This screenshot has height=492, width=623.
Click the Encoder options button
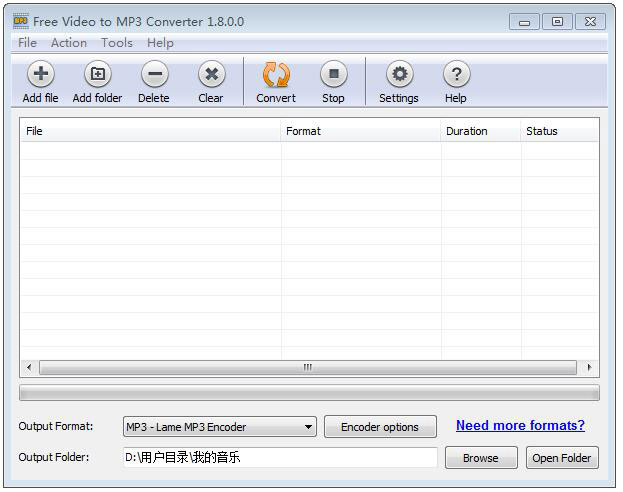[380, 427]
